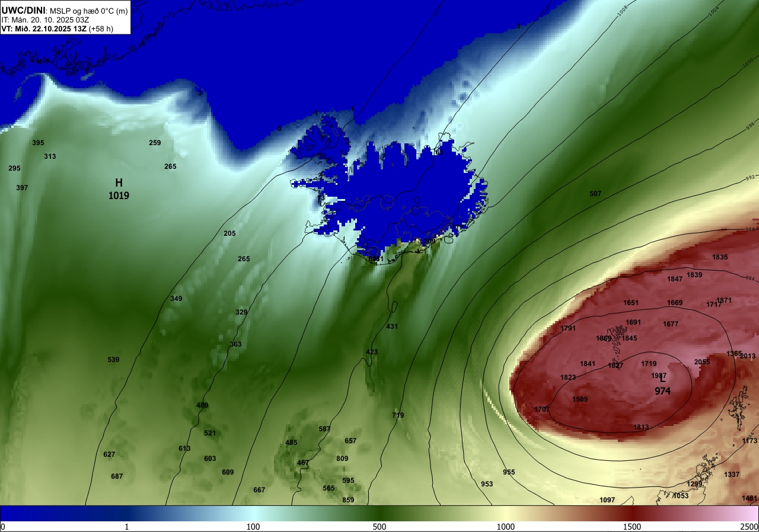The height and width of the screenshot is (532, 759).
Task: Click the height value 329
Action: 241,312
